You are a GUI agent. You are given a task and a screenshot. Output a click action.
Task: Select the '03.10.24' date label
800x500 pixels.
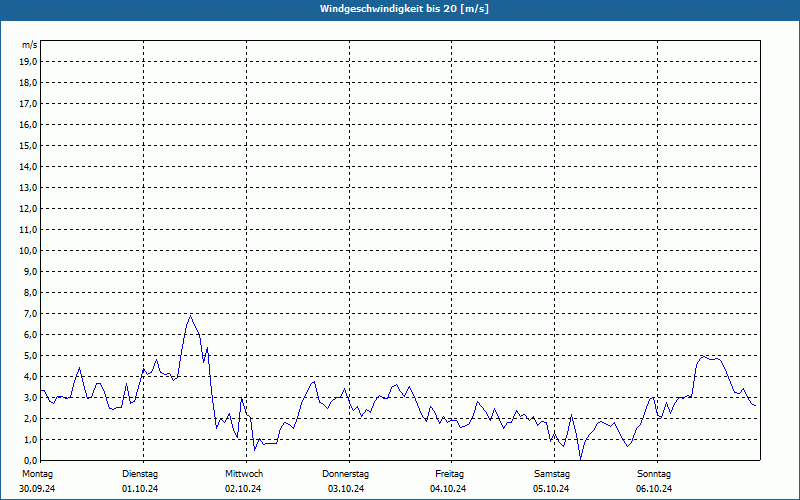coord(346,489)
